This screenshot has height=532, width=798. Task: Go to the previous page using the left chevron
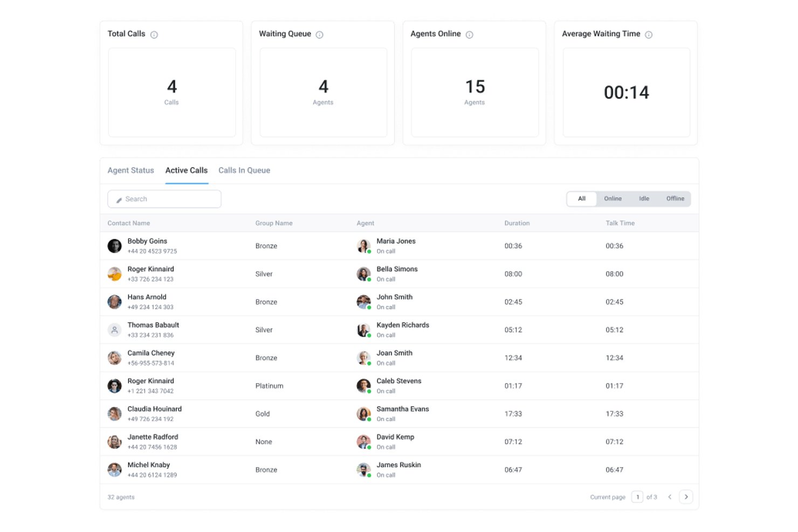click(670, 497)
